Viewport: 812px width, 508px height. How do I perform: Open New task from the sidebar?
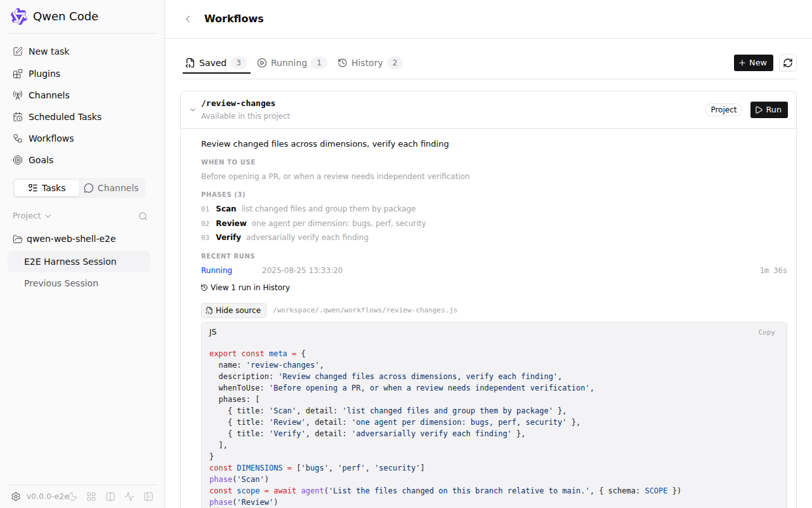82,51
